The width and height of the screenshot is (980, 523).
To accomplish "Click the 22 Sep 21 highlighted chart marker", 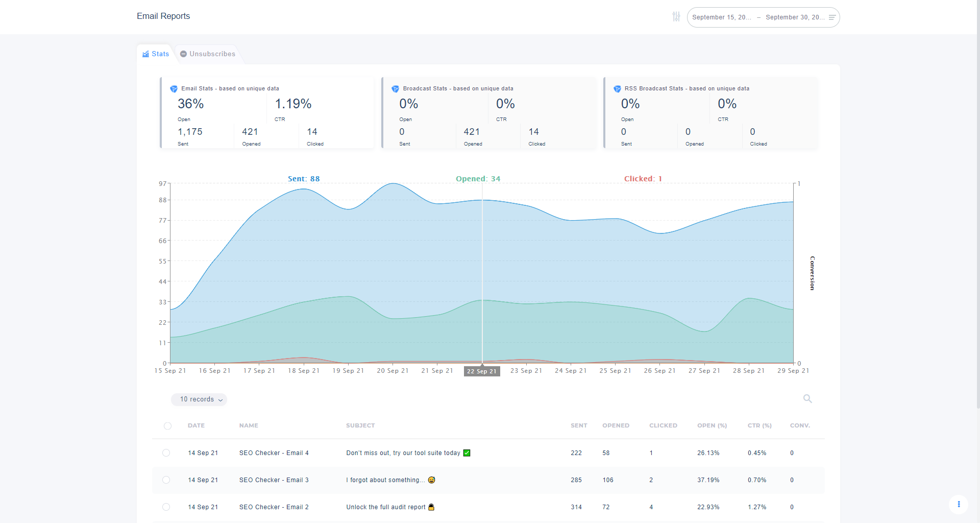I will [482, 371].
